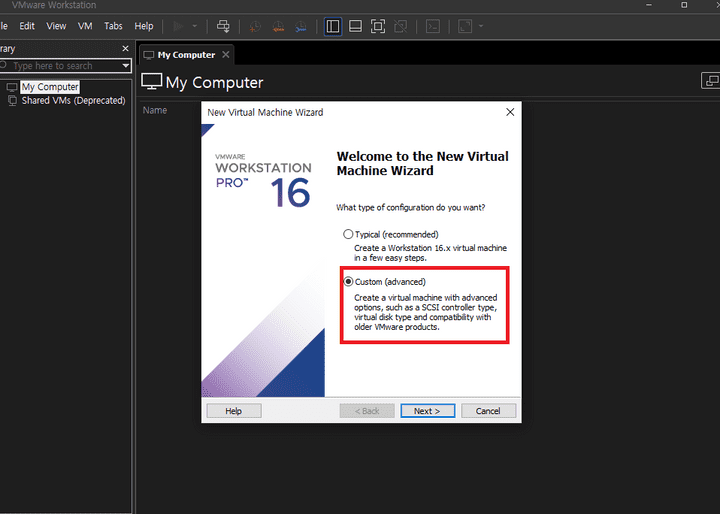Open the snapshot manager icon

[x=301, y=26]
